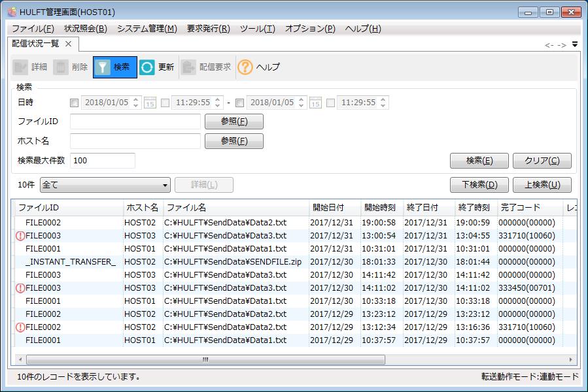Click the 開始日付 column header
The image size is (588, 392).
pos(335,208)
